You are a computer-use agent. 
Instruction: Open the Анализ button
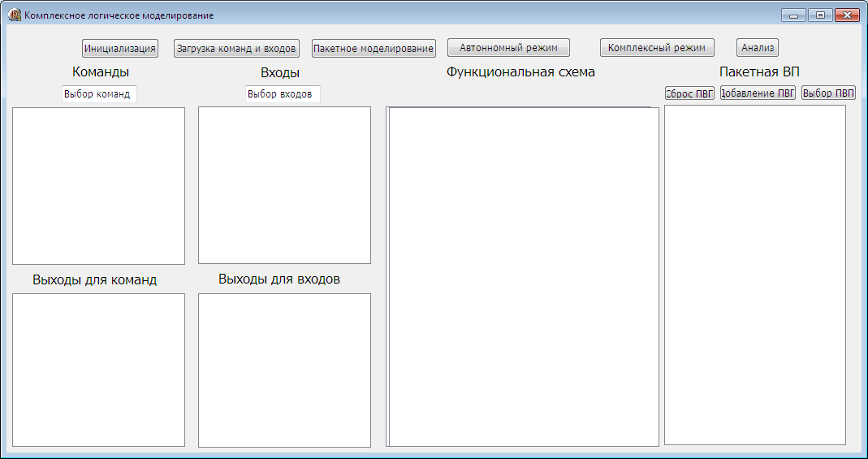pos(758,48)
